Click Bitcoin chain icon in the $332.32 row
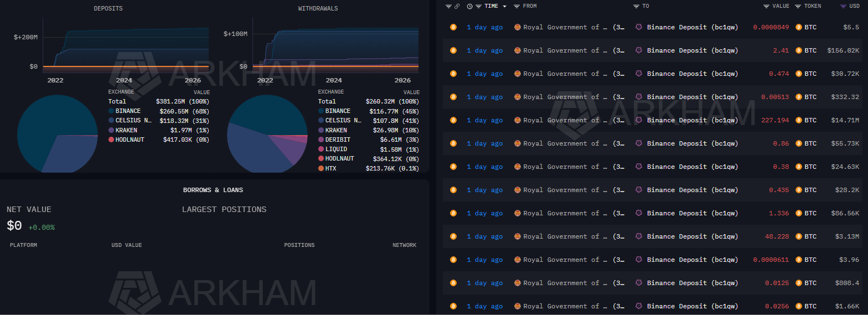The width and height of the screenshot is (868, 315). click(453, 97)
